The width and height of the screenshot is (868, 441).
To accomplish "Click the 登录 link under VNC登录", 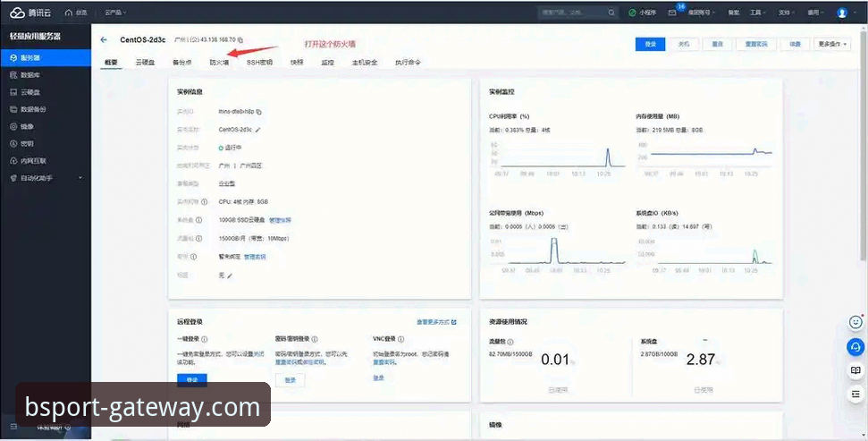I will tap(379, 377).
